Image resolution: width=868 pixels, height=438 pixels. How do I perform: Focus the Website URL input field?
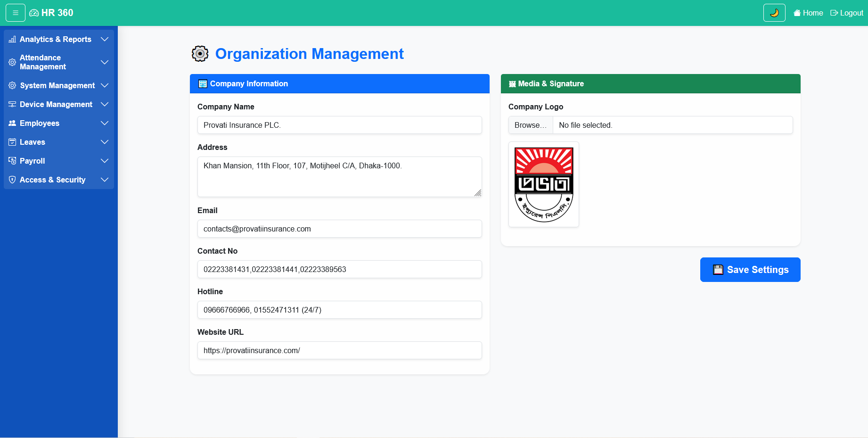(x=339, y=350)
